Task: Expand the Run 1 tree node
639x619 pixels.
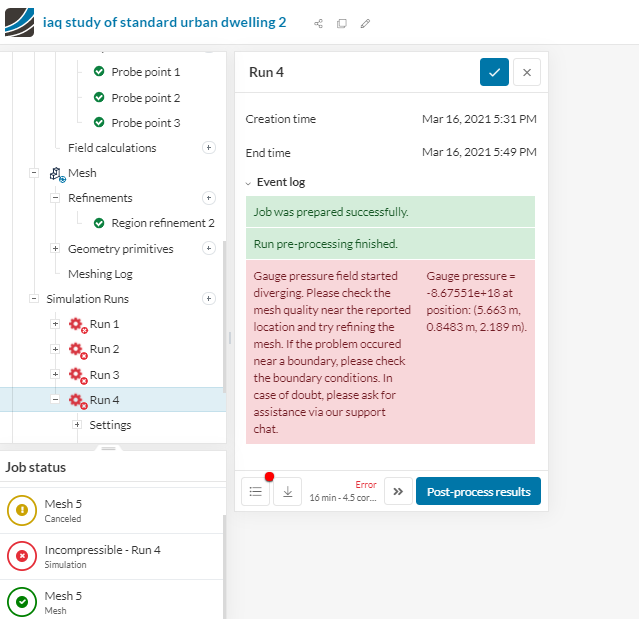Action: [x=56, y=324]
